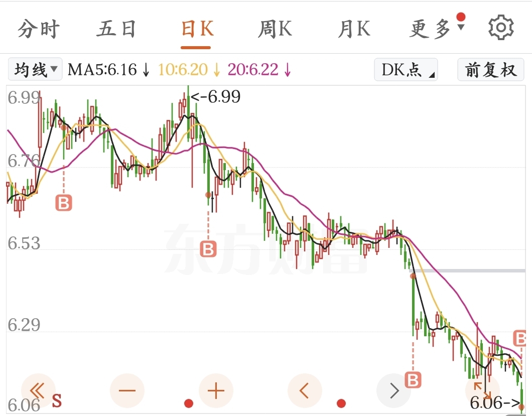Click the MA5:6.16 moving average label

coord(108,69)
